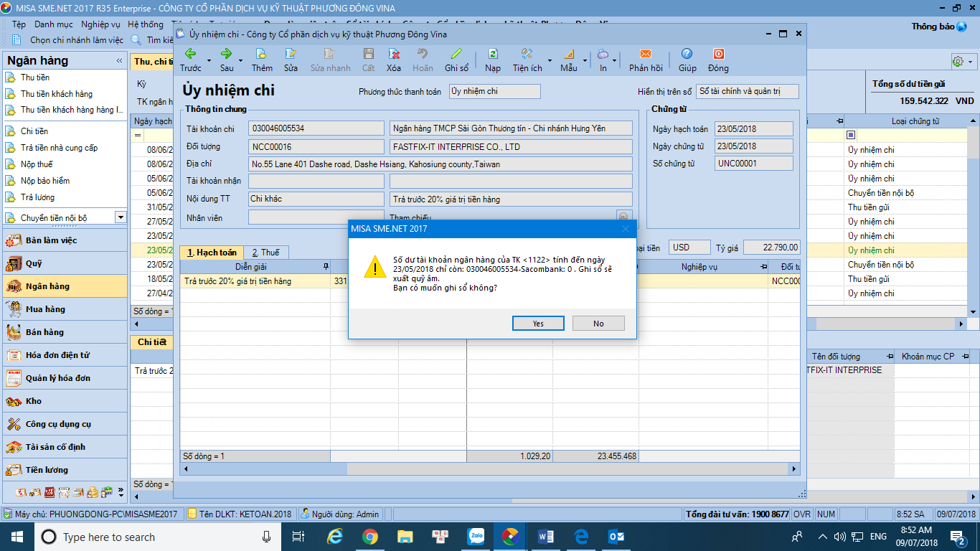Image resolution: width=980 pixels, height=551 pixels.
Task: Click the Phản hồi feedback envelope icon
Action: (646, 55)
